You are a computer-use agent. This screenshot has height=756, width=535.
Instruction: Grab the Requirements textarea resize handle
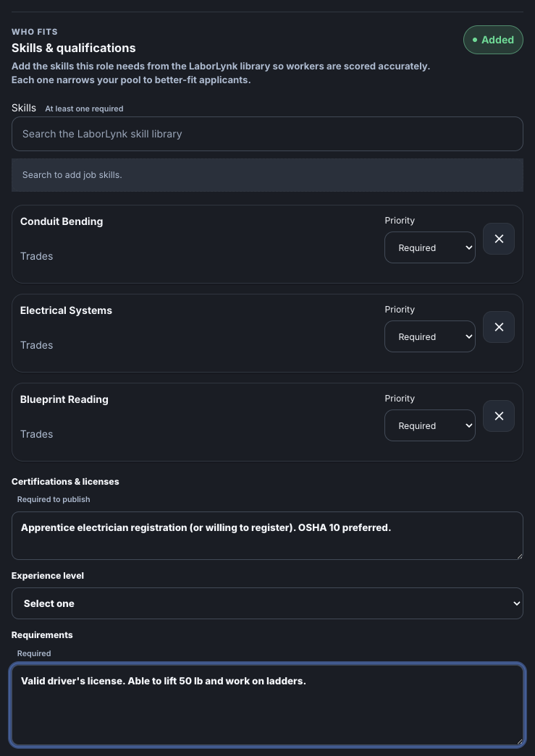[519, 742]
